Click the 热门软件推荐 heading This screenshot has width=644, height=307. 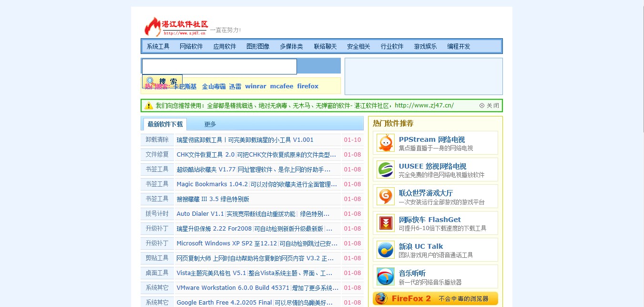coord(393,123)
